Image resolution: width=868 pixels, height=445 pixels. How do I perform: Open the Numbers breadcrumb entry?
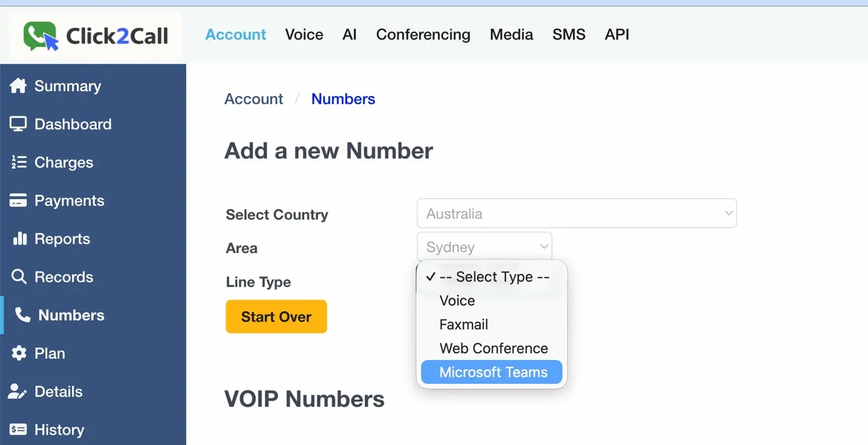(x=343, y=99)
